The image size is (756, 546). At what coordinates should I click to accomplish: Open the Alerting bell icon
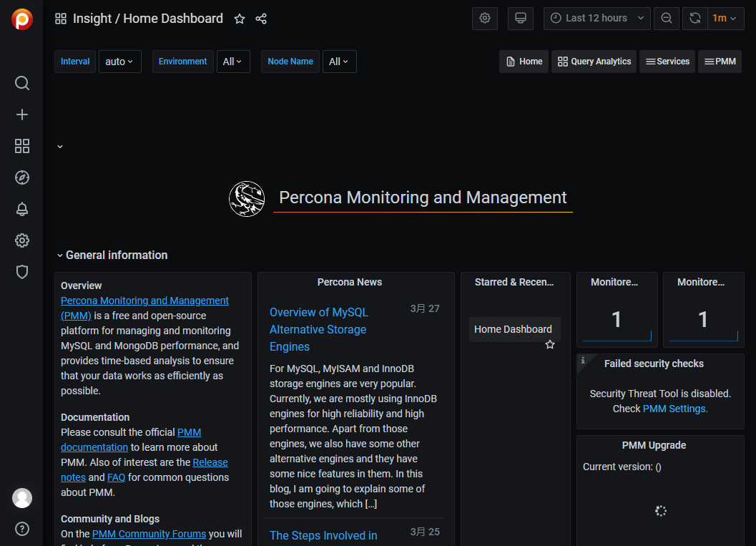tap(21, 209)
